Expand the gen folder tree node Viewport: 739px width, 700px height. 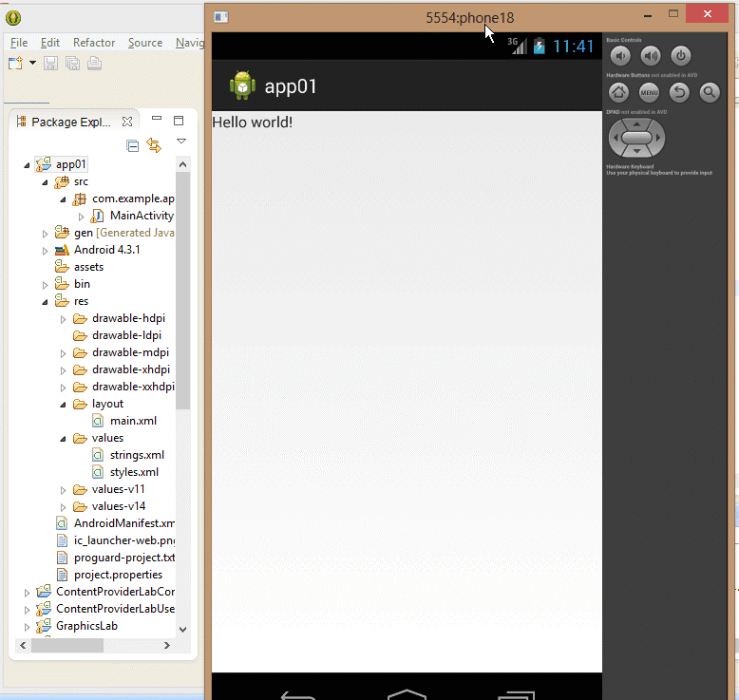pyautogui.click(x=45, y=233)
